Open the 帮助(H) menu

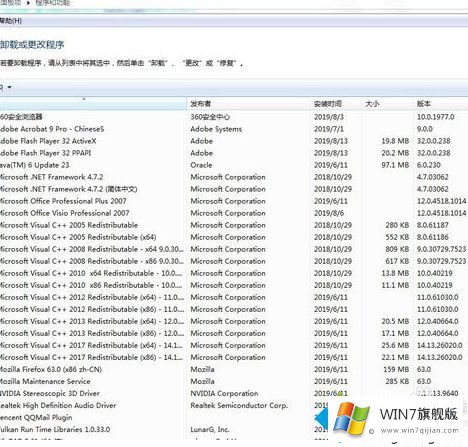click(x=11, y=21)
